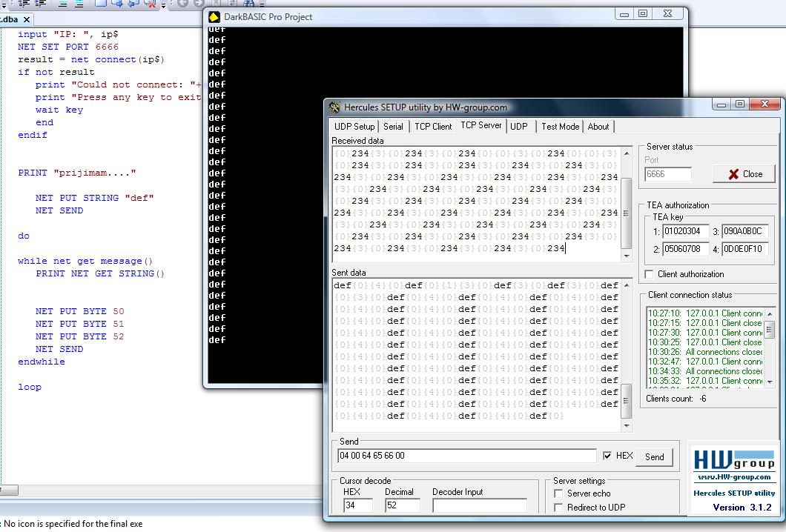Click the binoculars find icon in editor toolbar
786x532 pixels.
[249, 4]
